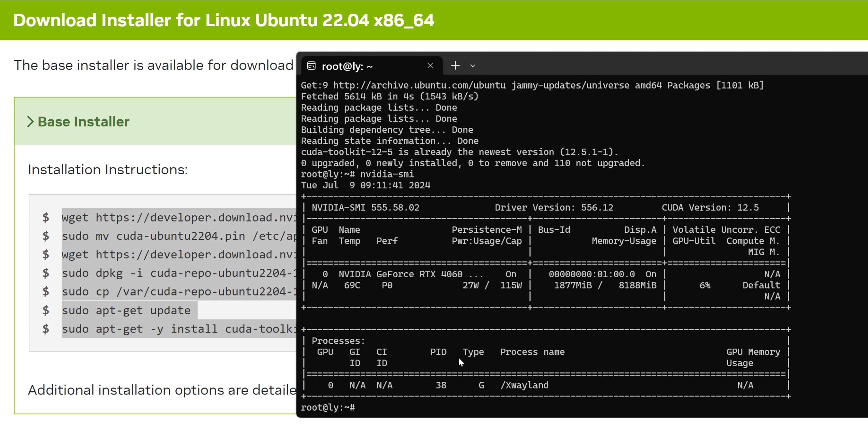
Task: Select the root@ly: ~ tab
Action: point(371,66)
